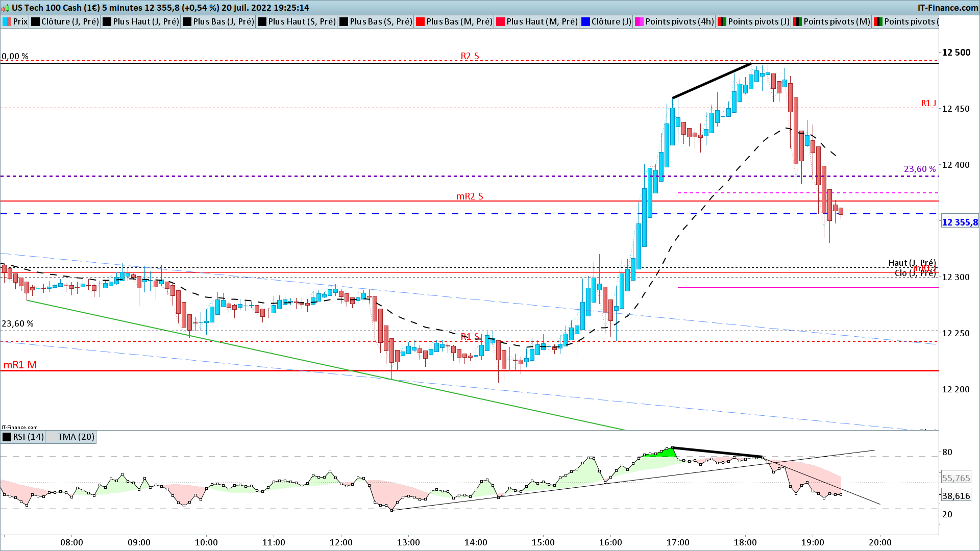Click the RSI value label 38,616
This screenshot has height=551, width=980.
tap(956, 496)
